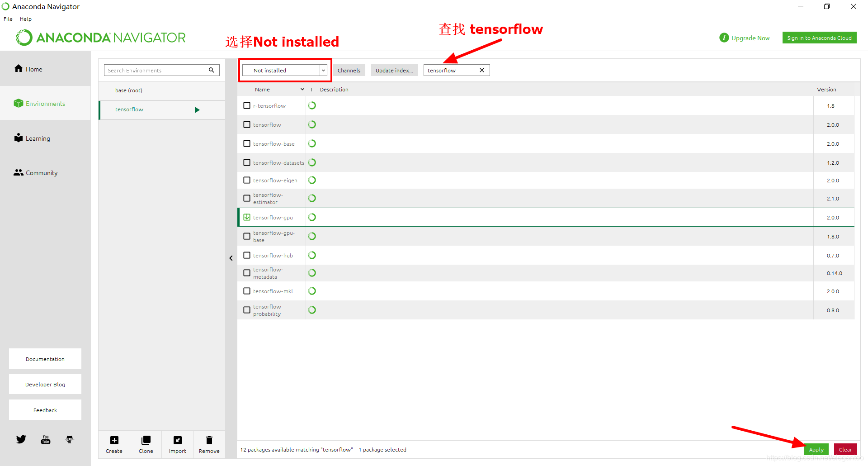
Task: Click the GitHub icon
Action: coord(70,439)
